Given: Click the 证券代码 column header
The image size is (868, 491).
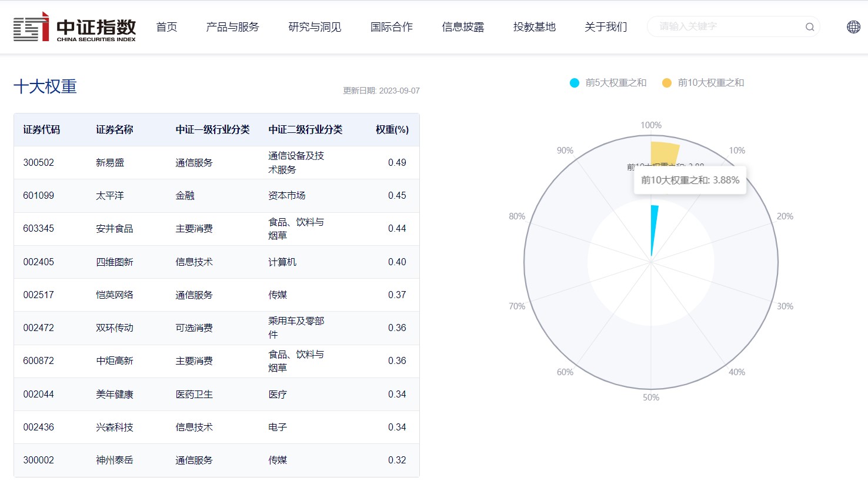Looking at the screenshot, I should (42, 129).
